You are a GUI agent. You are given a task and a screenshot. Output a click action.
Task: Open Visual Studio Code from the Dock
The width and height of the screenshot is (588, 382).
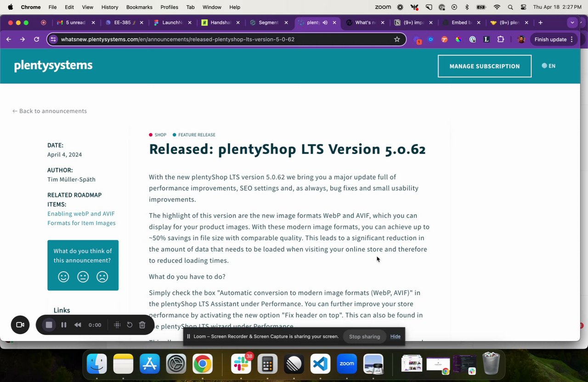pyautogui.click(x=321, y=365)
